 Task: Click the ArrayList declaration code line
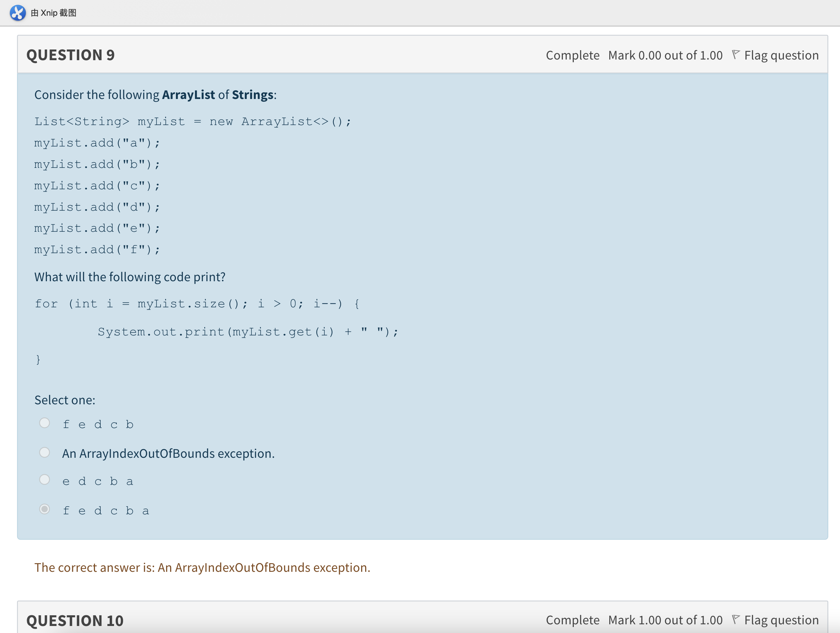pos(193,121)
